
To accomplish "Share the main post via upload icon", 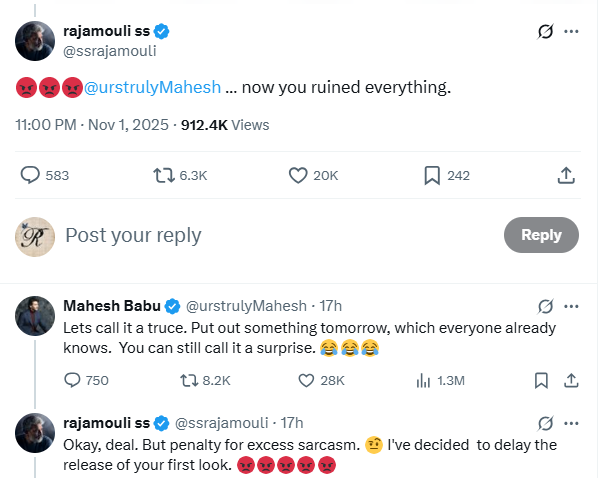I will click(565, 175).
